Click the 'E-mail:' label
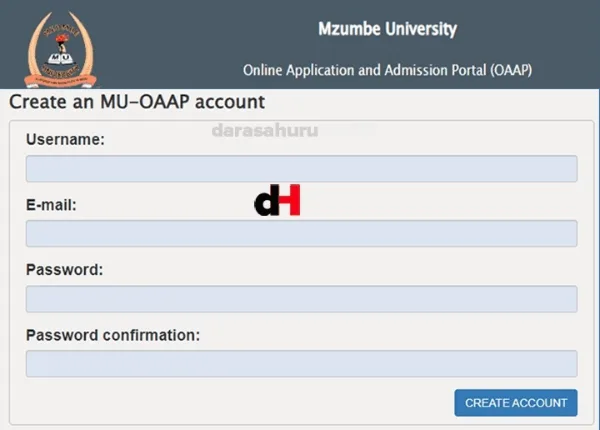This screenshot has width=600, height=430. click(51, 205)
